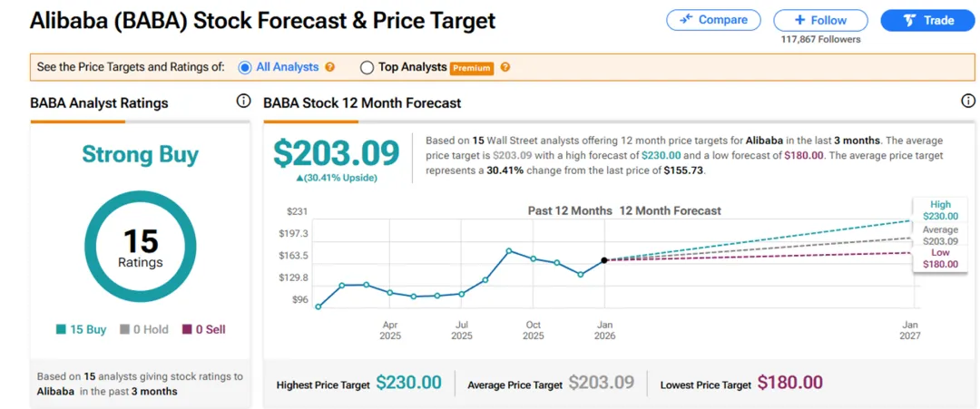Click the compare arrows icon in Compare button
The width and height of the screenshot is (980, 409).
pyautogui.click(x=686, y=20)
